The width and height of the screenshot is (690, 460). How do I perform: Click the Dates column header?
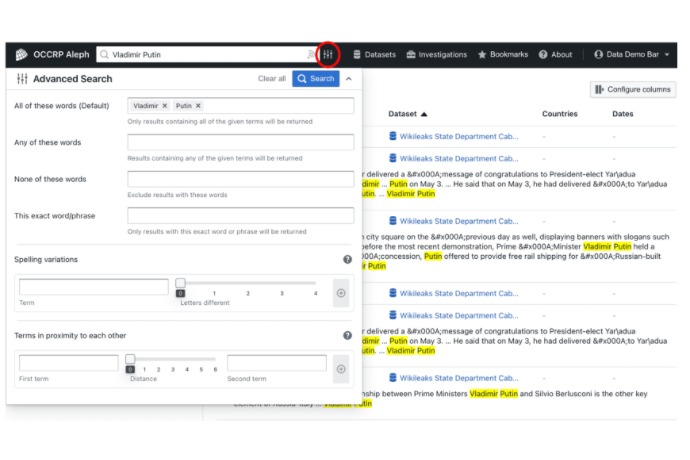(623, 114)
